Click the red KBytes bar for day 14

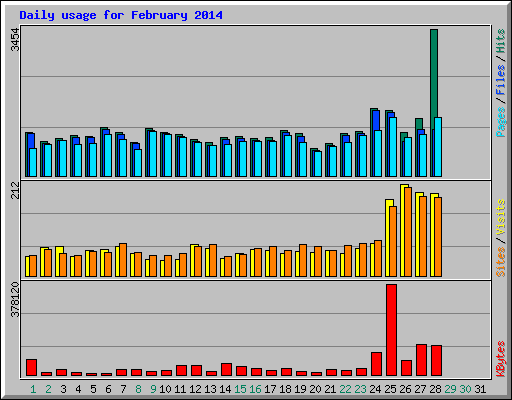click(x=226, y=370)
